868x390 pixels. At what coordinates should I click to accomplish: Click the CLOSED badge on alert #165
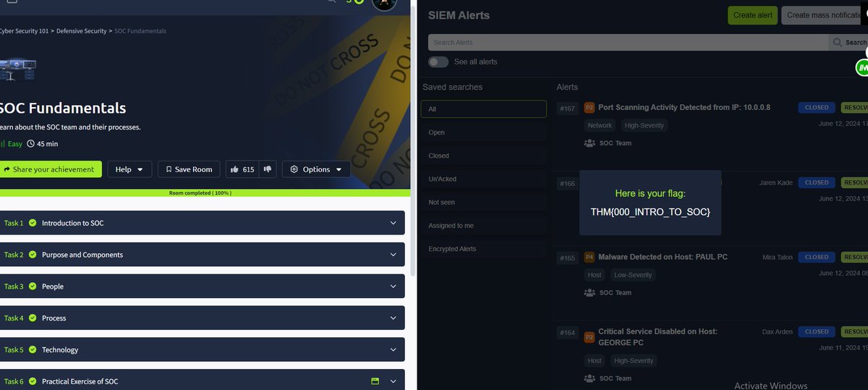(817, 257)
